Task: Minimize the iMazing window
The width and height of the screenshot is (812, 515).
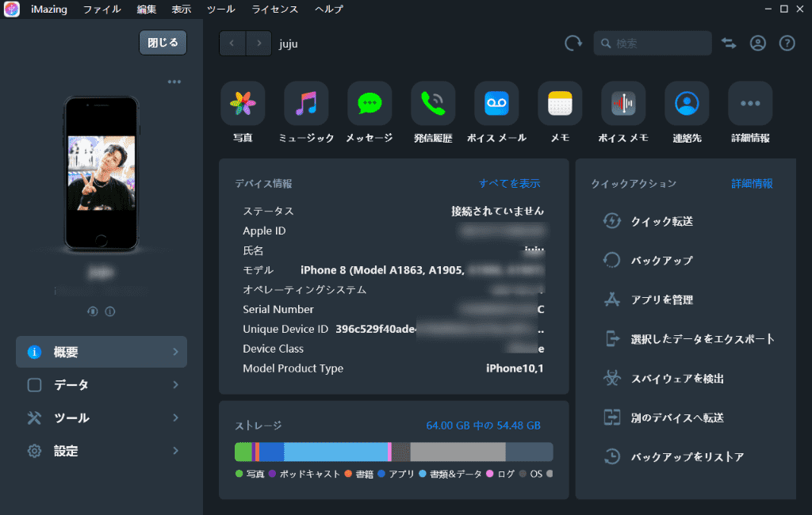Action: click(x=768, y=10)
